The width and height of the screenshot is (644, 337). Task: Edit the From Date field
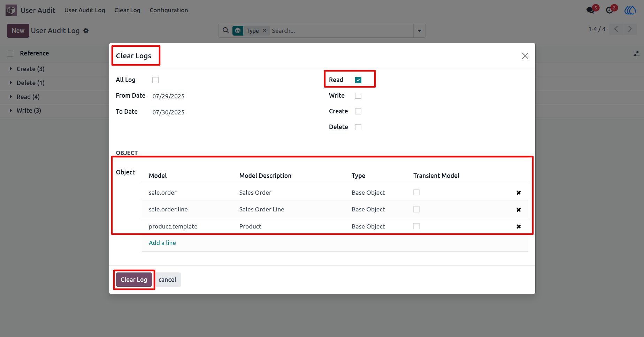click(x=168, y=96)
